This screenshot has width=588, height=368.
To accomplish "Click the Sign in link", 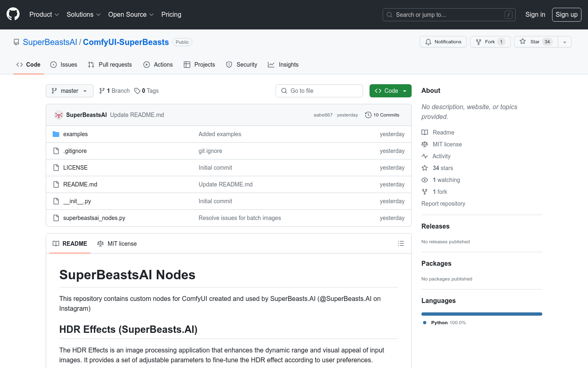I will (x=535, y=14).
